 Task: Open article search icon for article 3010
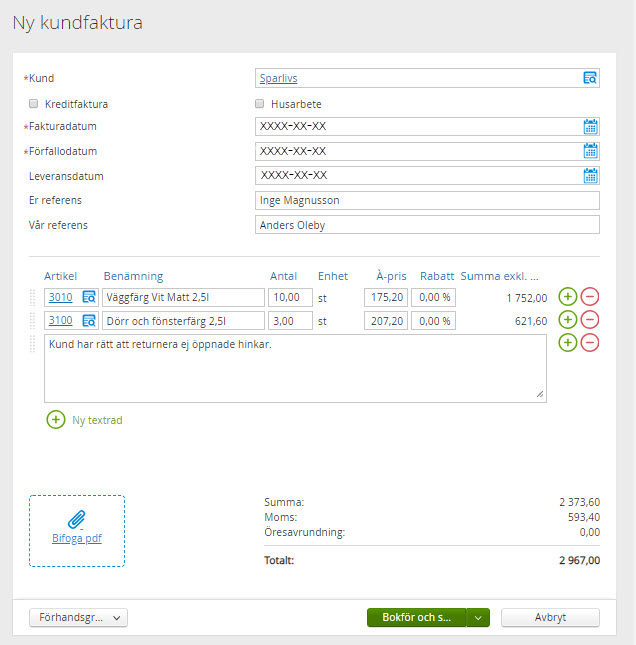pyautogui.click(x=89, y=297)
